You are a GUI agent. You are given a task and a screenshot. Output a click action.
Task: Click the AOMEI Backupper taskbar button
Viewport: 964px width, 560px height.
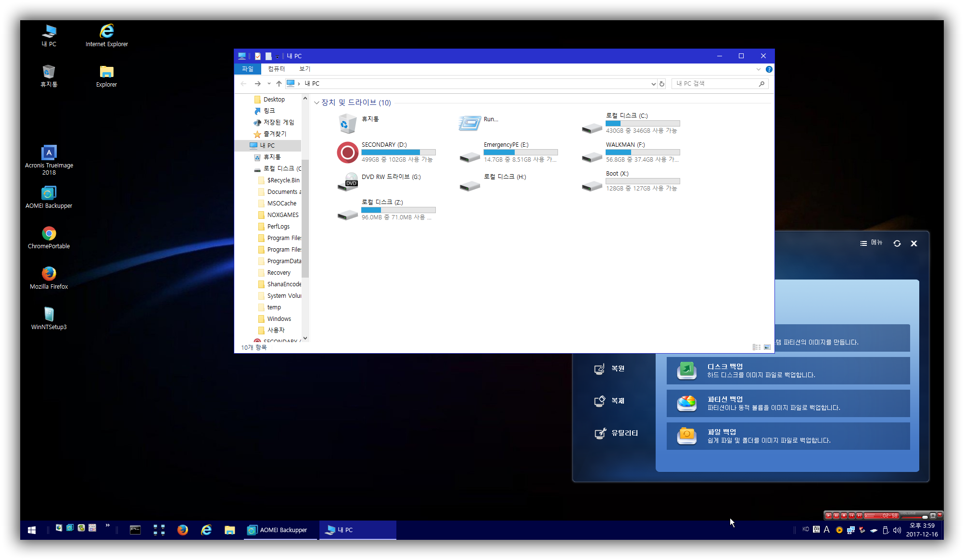pyautogui.click(x=280, y=530)
